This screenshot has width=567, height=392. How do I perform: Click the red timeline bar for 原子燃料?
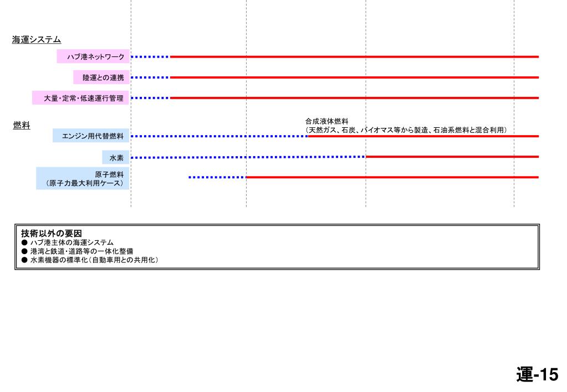point(392,177)
